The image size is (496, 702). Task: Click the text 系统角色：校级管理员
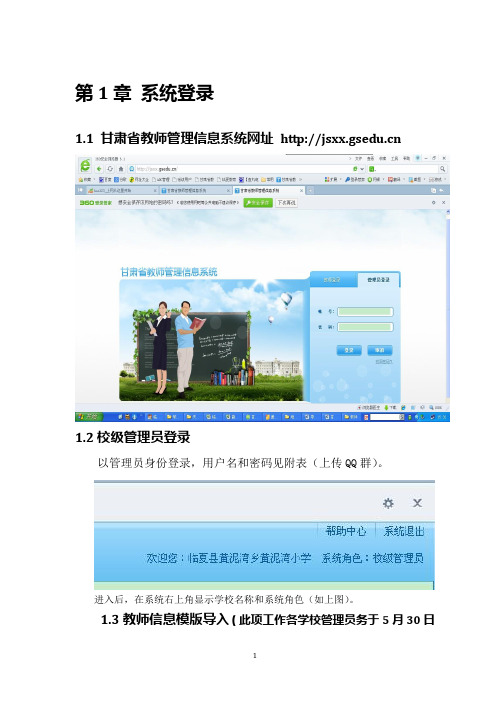[372, 558]
